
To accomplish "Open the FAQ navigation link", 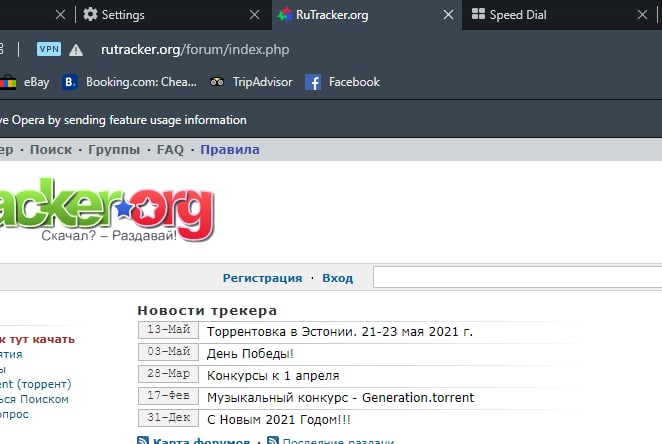I will click(x=170, y=149).
